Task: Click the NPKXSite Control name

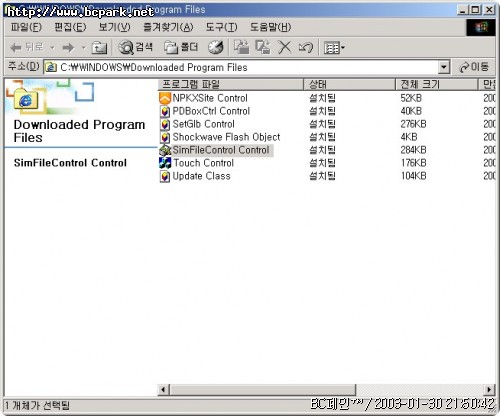Action: (x=210, y=98)
